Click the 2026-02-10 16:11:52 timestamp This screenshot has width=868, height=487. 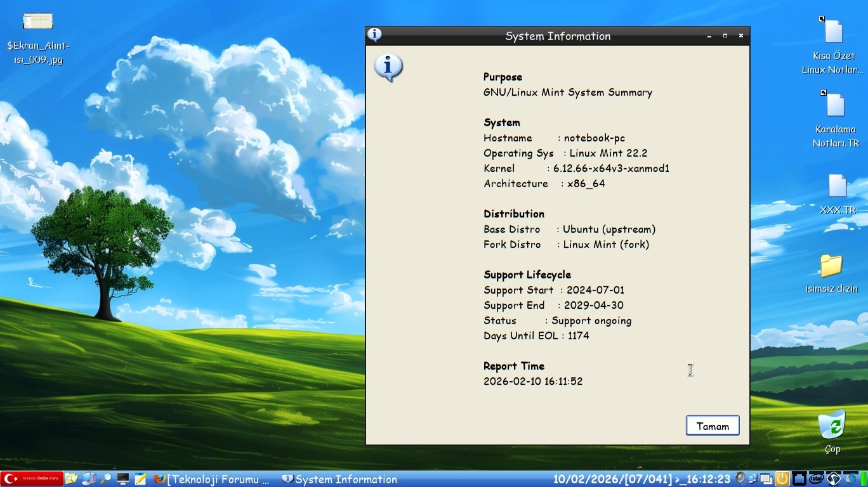[533, 381]
